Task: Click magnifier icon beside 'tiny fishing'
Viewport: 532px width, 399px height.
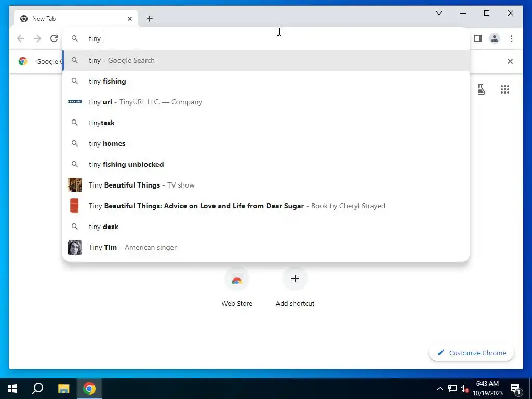Action: click(x=75, y=81)
